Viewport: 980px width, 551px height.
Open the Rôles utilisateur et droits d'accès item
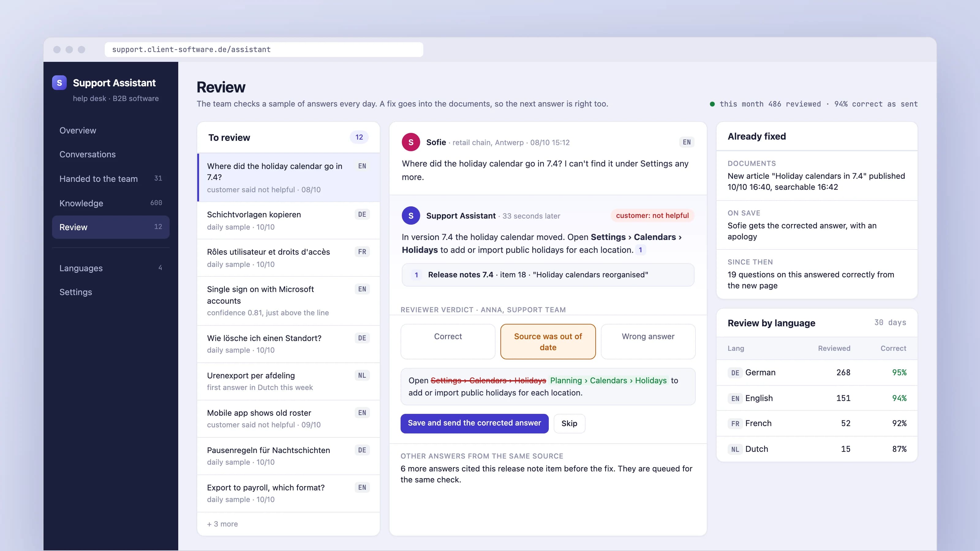288,258
